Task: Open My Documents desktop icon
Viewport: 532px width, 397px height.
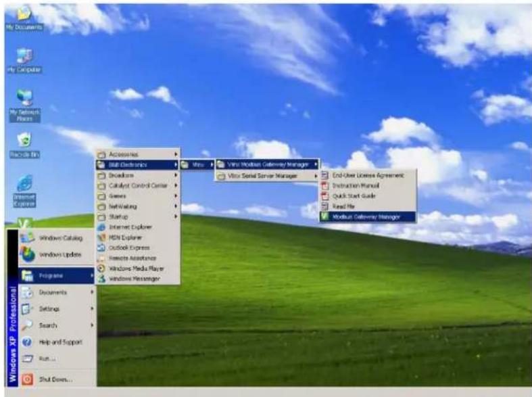Action: click(x=24, y=18)
